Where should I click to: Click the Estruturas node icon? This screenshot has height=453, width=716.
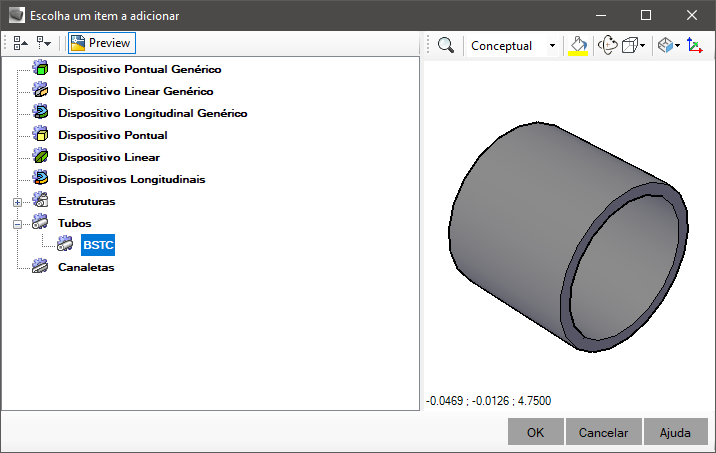click(x=41, y=200)
